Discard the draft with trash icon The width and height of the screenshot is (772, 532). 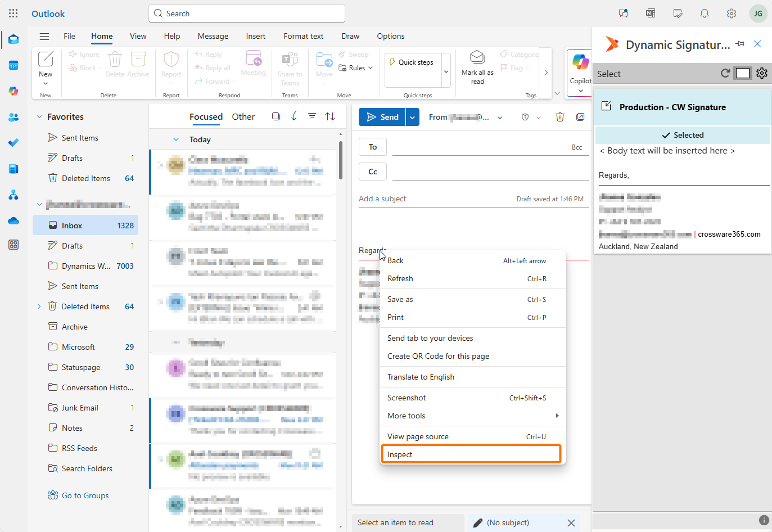click(559, 117)
